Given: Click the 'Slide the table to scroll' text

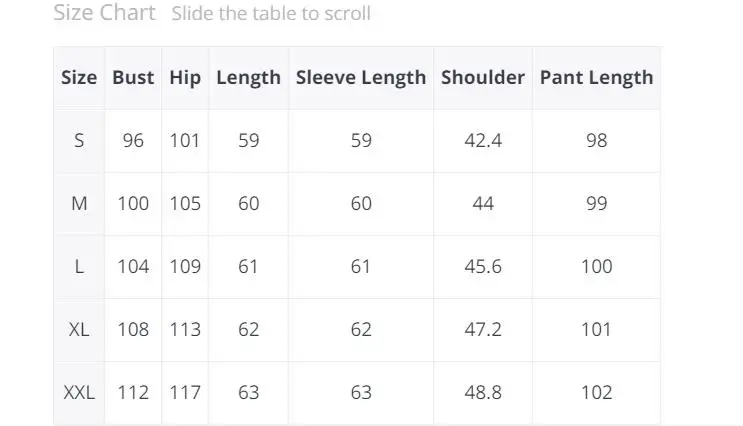Looking at the screenshot, I should 270,14.
